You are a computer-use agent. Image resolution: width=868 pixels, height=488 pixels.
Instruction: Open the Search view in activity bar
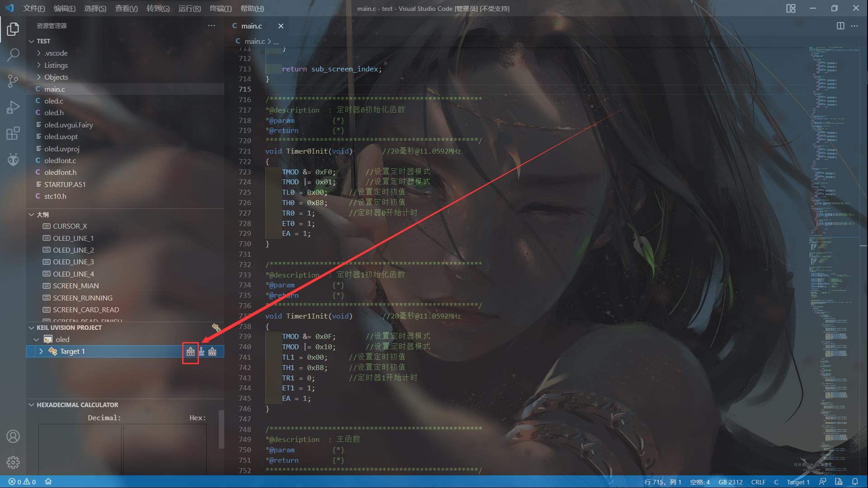(x=13, y=55)
